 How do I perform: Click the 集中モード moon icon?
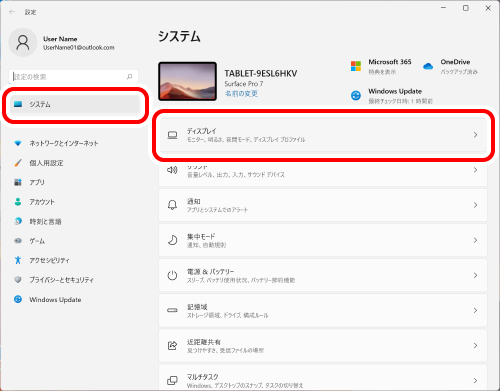[x=172, y=240]
